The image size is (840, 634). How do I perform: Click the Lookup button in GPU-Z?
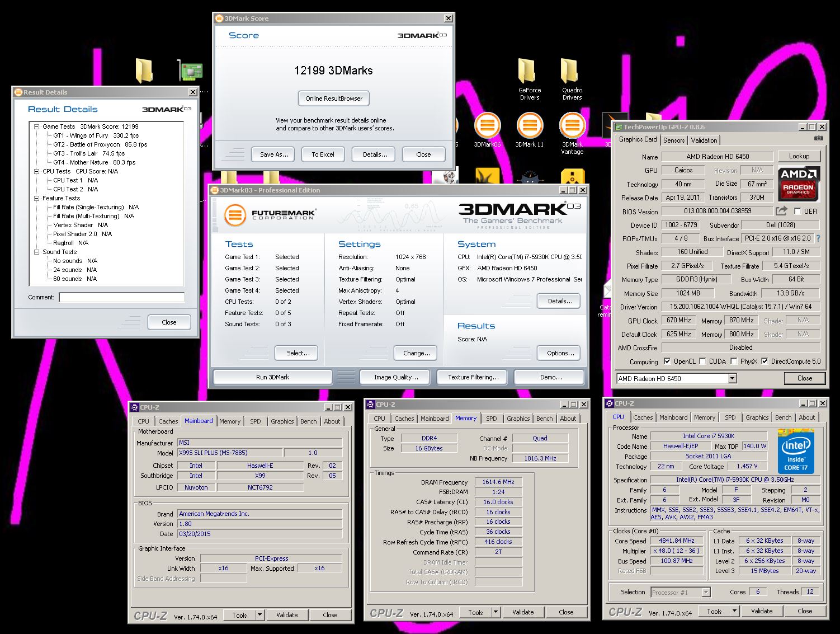pos(799,156)
